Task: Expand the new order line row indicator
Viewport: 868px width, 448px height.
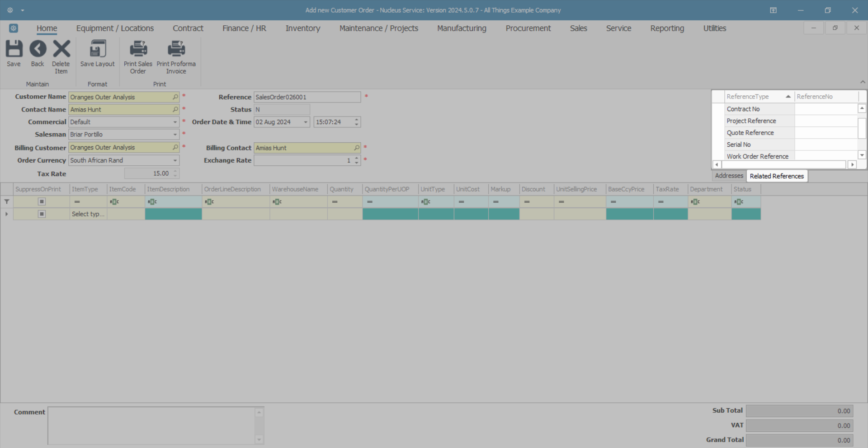Action: tap(7, 214)
